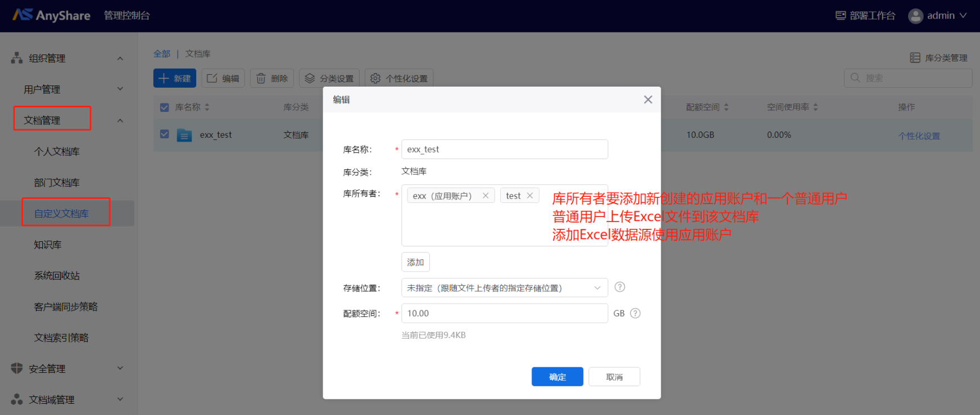Click the 取消 cancel button
The image size is (980, 415).
pos(614,377)
